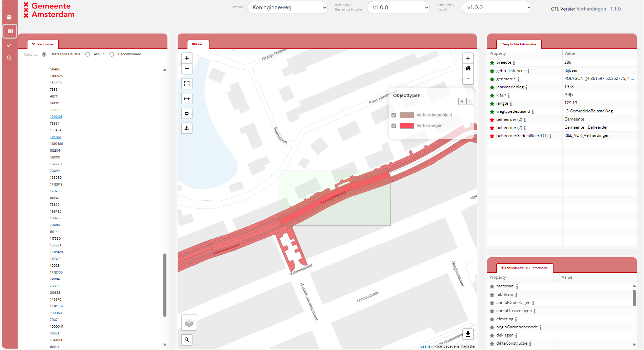This screenshot has height=350, width=644.
Task: Click the Property column header in Verplichte Informatie
Action: 525,53
